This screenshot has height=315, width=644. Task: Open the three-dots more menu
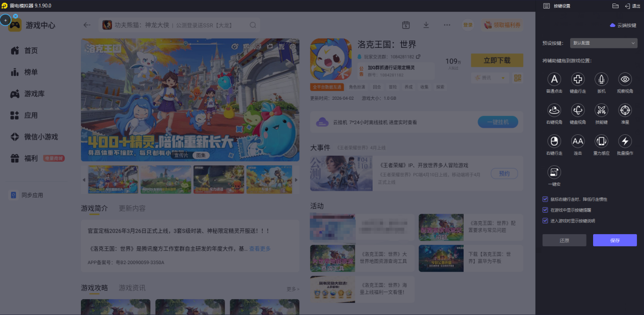click(x=447, y=25)
